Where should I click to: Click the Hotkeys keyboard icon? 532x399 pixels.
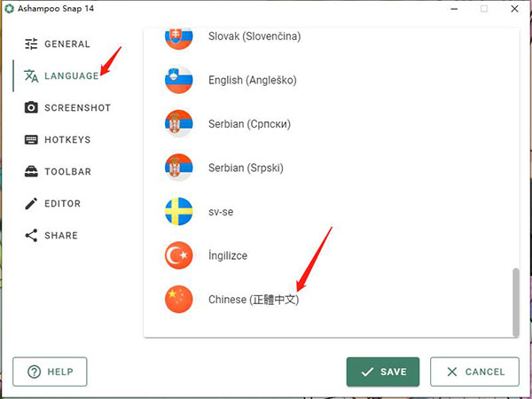pos(31,139)
